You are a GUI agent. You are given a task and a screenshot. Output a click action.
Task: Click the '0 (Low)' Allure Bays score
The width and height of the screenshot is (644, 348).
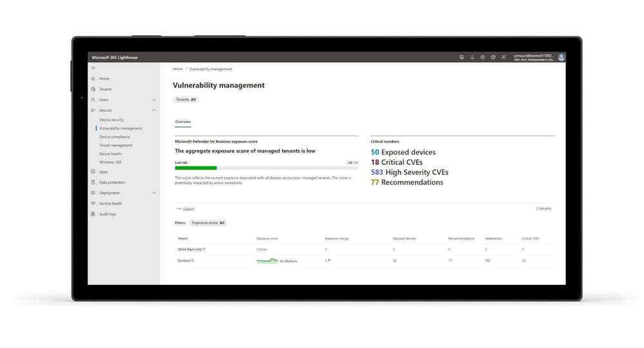(x=262, y=249)
